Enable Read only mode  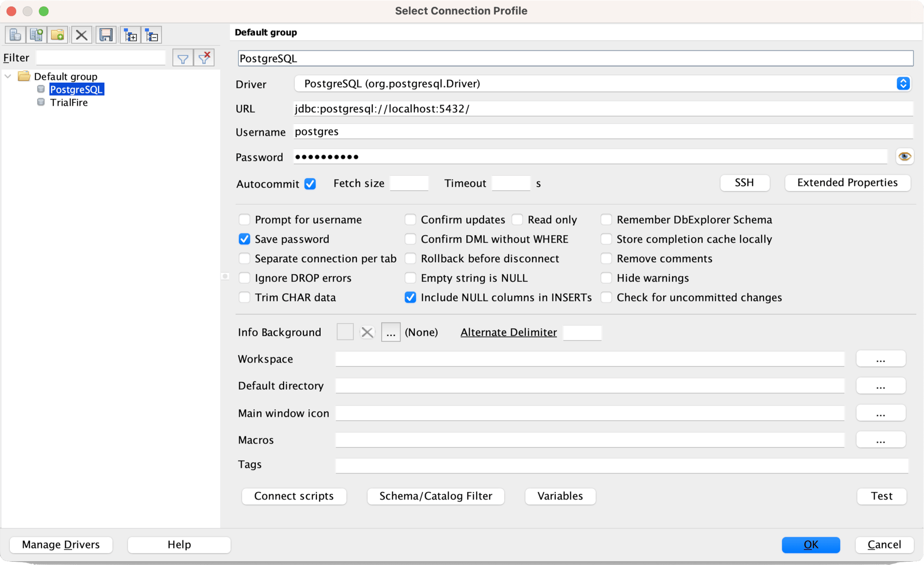point(517,220)
